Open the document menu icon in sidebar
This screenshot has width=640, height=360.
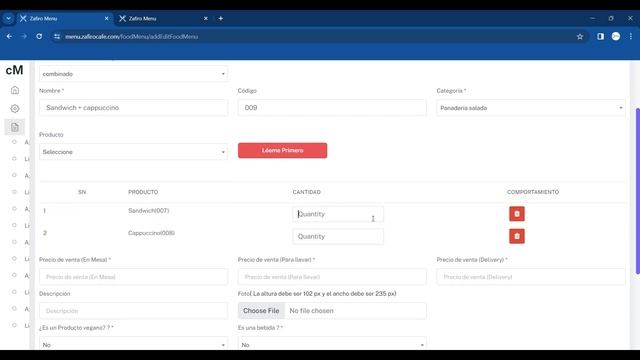pyautogui.click(x=15, y=127)
